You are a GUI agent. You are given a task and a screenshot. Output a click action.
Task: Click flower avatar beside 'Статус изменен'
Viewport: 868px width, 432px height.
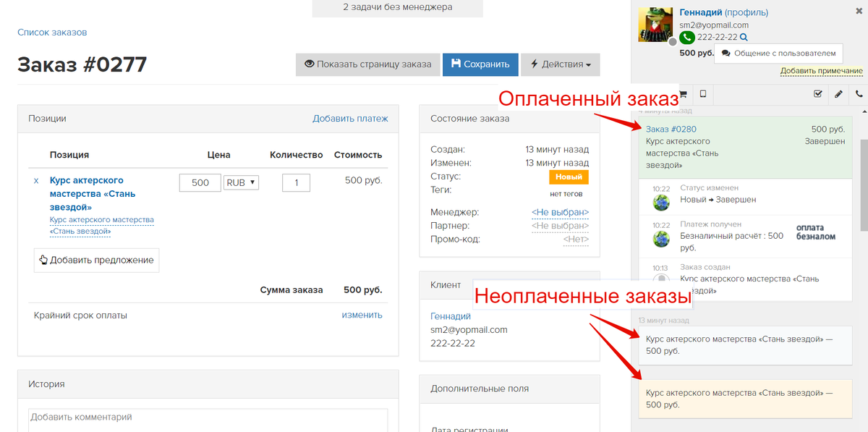(661, 203)
